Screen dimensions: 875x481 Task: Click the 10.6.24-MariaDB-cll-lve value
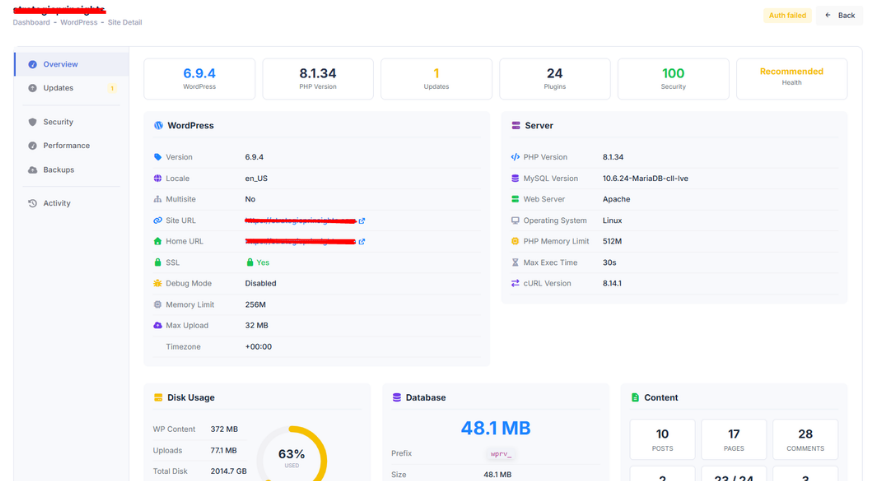pyautogui.click(x=645, y=179)
